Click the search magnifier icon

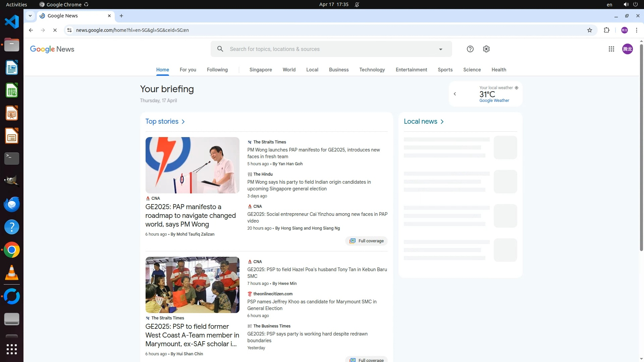[x=220, y=49]
